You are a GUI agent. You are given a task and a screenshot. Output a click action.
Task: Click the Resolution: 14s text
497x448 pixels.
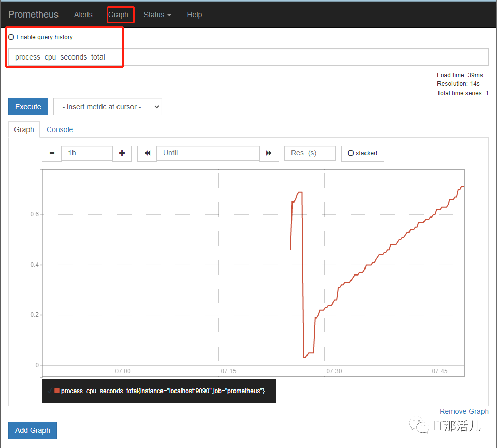click(x=458, y=84)
